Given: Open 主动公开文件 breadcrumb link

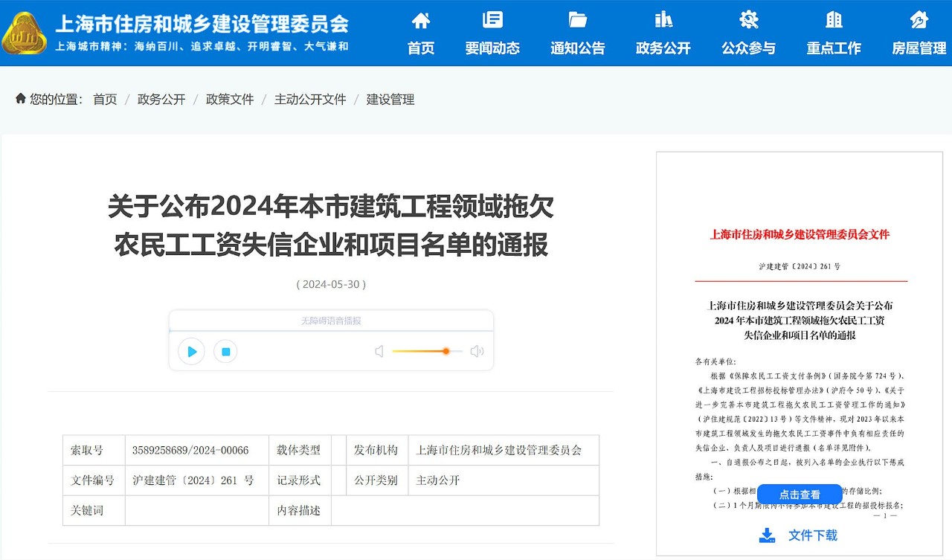Looking at the screenshot, I should pyautogui.click(x=310, y=100).
